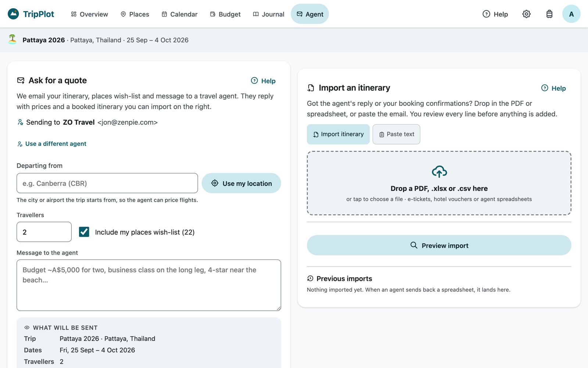
Task: Click 'Pattaya 2026 · Pattaya, Thailand' trip value
Action: pyautogui.click(x=107, y=339)
